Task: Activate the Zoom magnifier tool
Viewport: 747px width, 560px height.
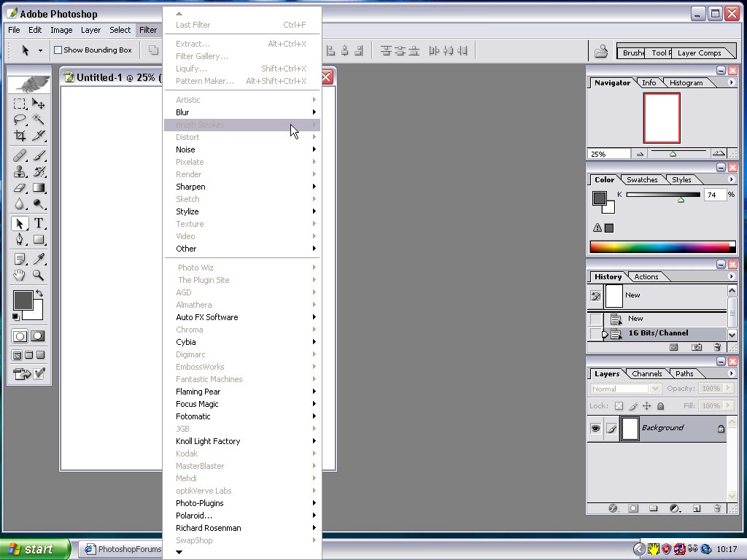Action: pyautogui.click(x=39, y=276)
